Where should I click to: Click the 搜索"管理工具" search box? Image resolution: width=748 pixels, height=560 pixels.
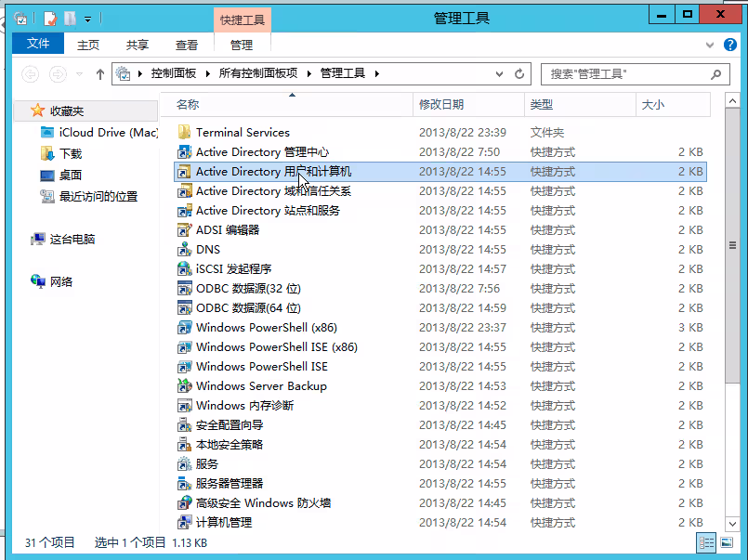click(x=625, y=74)
